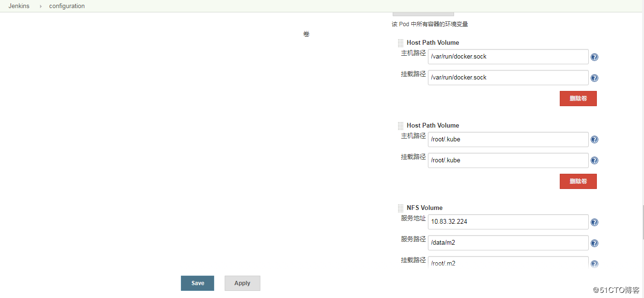Screen dimensions: 644x298
Task: Open help beside /root/.m2 挂载路径
Action: tap(594, 263)
